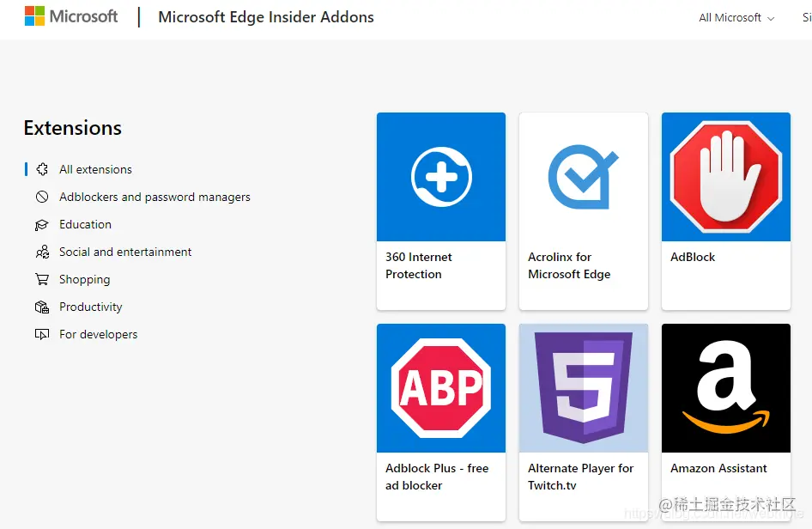
Task: Click the 360 Internet Protection title
Action: [x=418, y=265]
